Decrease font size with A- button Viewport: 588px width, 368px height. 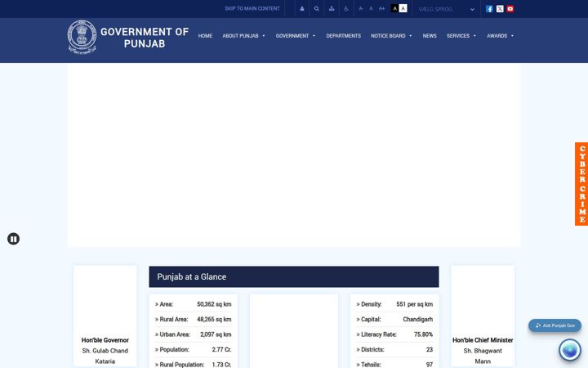tap(361, 9)
